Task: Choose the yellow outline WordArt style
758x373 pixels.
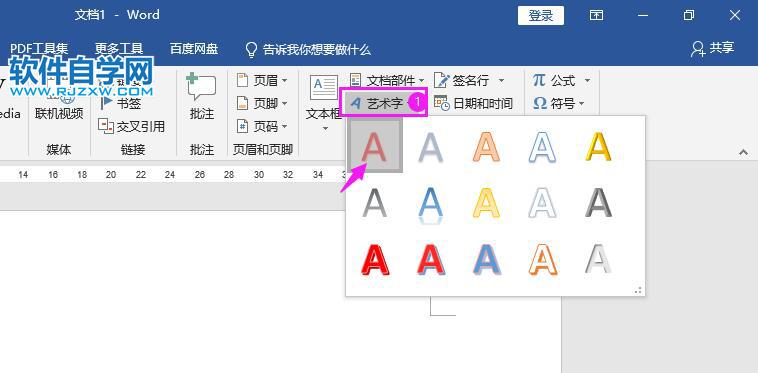Action: coord(486,203)
